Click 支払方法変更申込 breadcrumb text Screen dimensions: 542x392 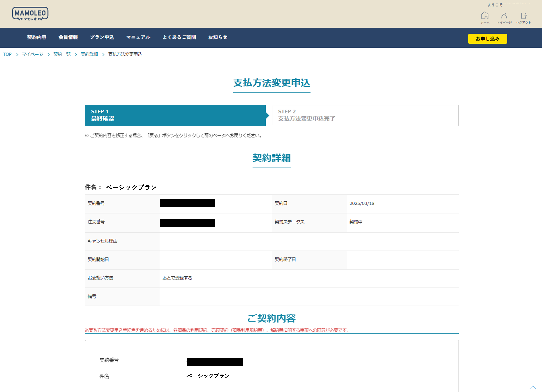[125, 54]
